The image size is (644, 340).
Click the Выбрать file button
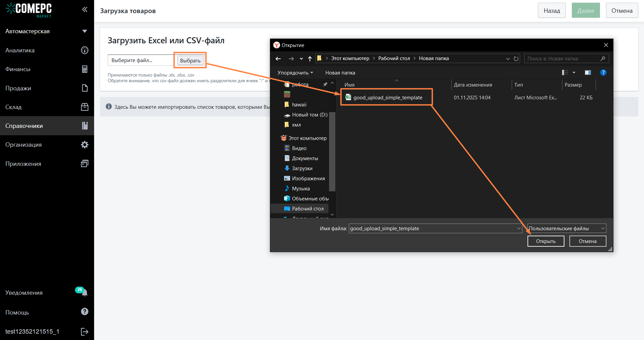[190, 60]
